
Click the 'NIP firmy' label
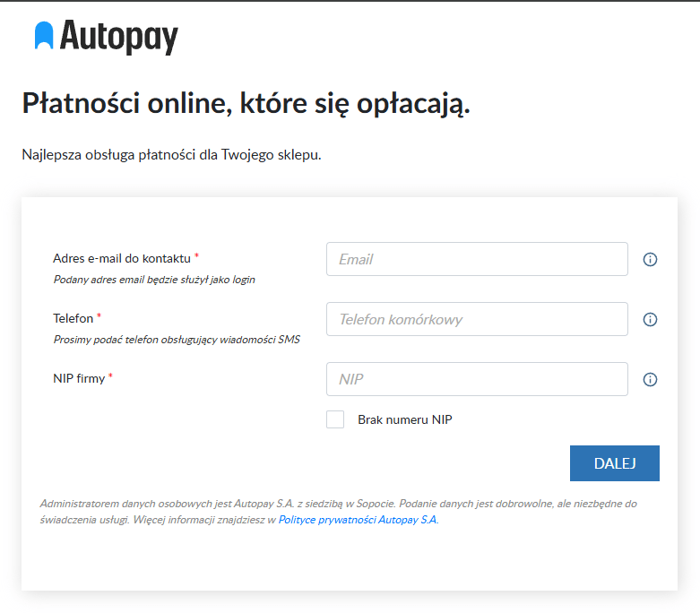(79, 378)
